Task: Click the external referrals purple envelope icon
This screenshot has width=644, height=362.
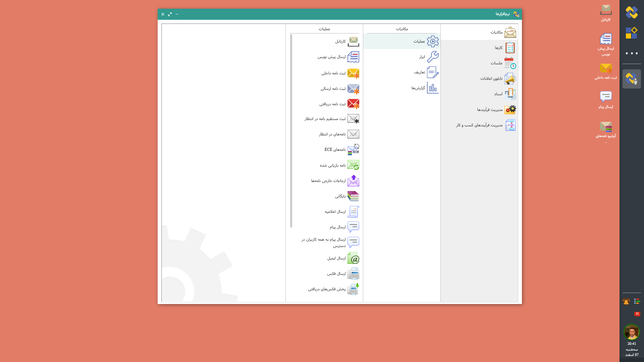Action: click(x=353, y=181)
